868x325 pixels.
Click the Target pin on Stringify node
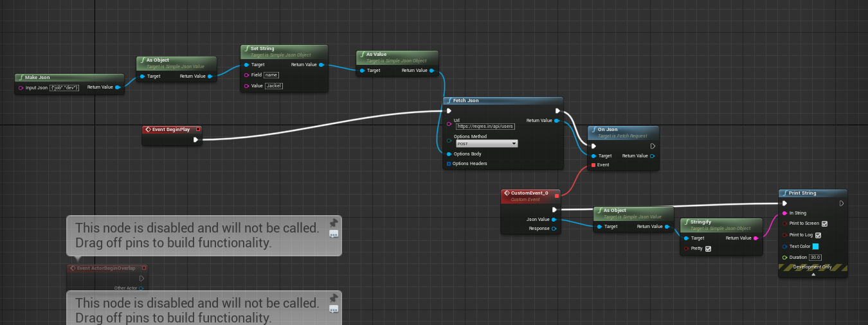tap(686, 238)
